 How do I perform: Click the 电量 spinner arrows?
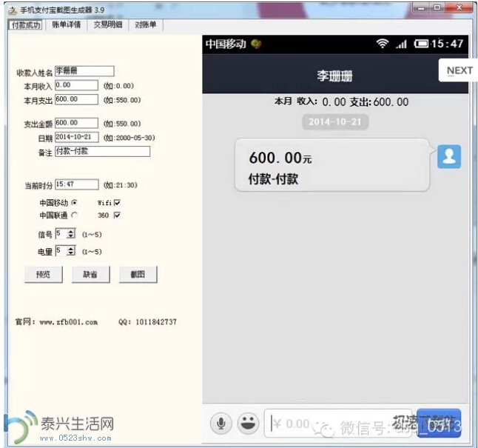pos(70,251)
